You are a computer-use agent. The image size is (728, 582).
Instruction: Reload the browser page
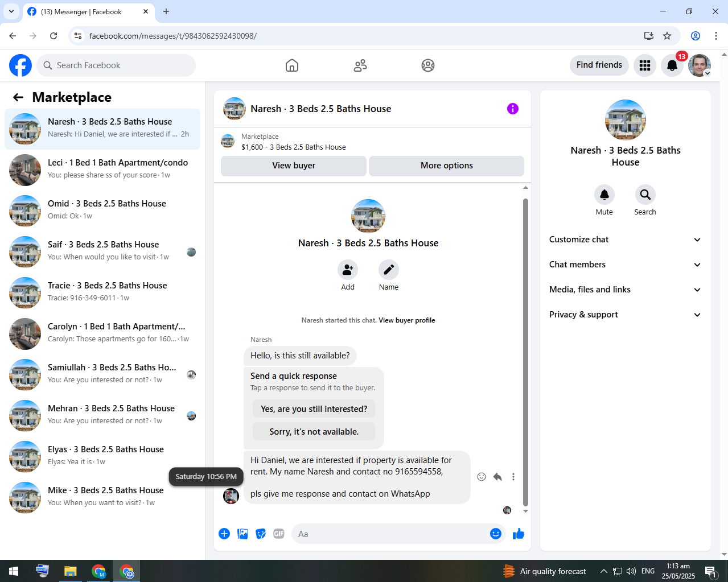[x=54, y=36]
